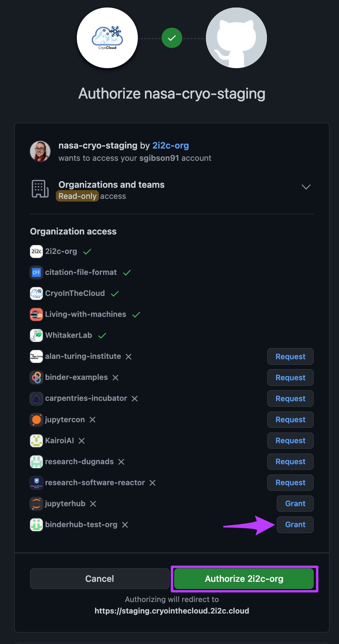The image size is (339, 644).
Task: Click the Organizations and teams building icon
Action: [40, 189]
